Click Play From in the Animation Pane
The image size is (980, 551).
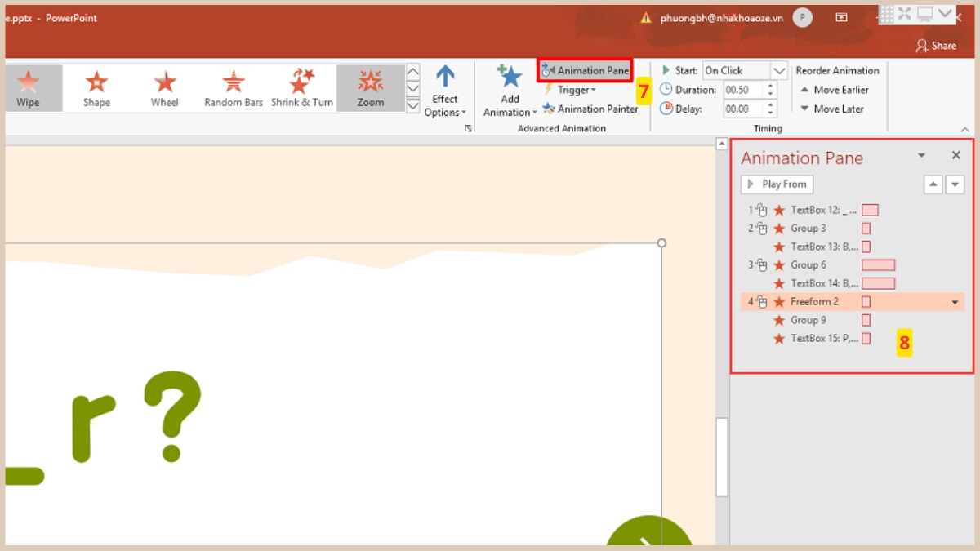pyautogui.click(x=776, y=184)
